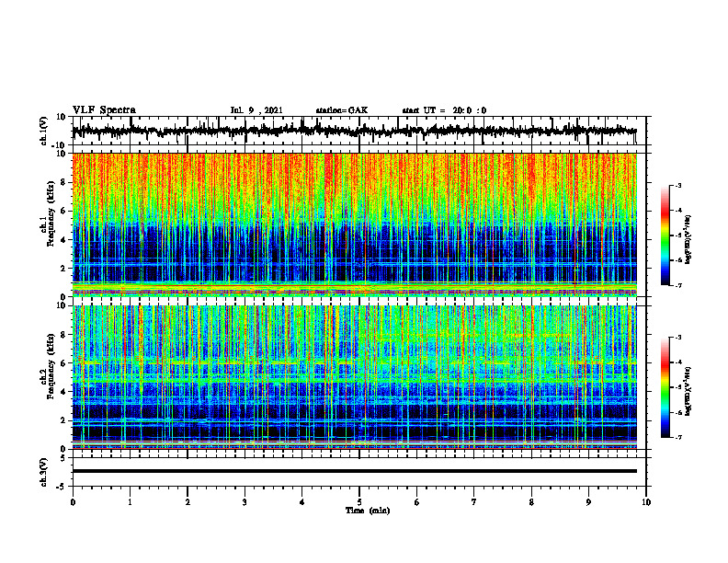Click the "-5" tick on ch.3 voltage axis

[x=63, y=487]
